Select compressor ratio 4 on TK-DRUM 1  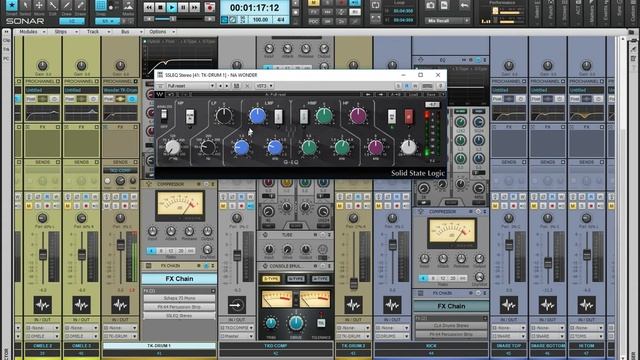point(151,251)
